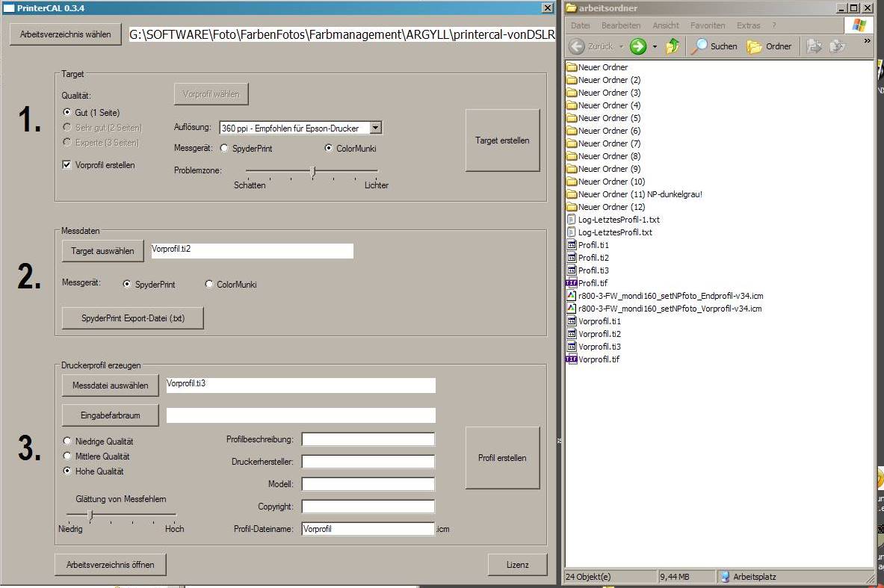Click the Profilbeschreibung input field
This screenshot has height=588, width=884.
(x=368, y=439)
